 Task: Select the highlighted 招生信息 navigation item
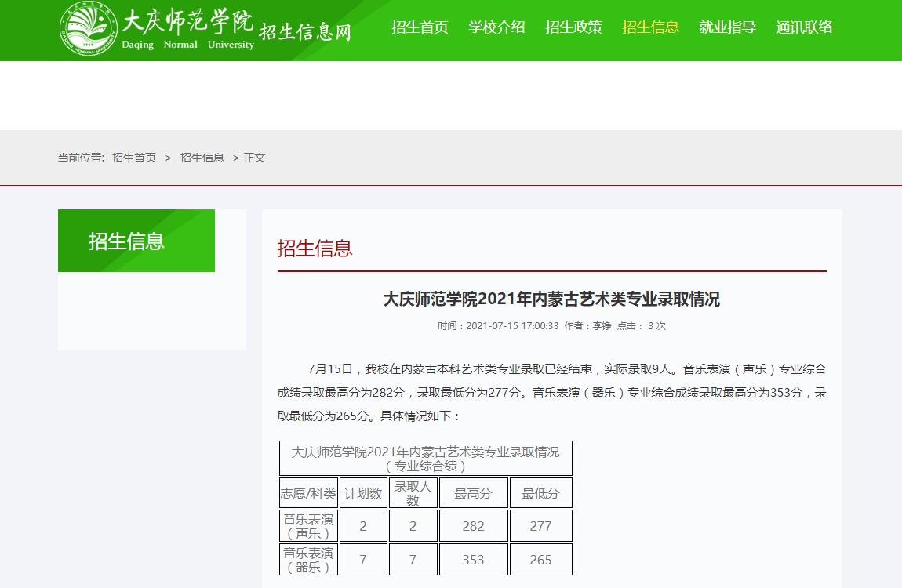tap(650, 27)
